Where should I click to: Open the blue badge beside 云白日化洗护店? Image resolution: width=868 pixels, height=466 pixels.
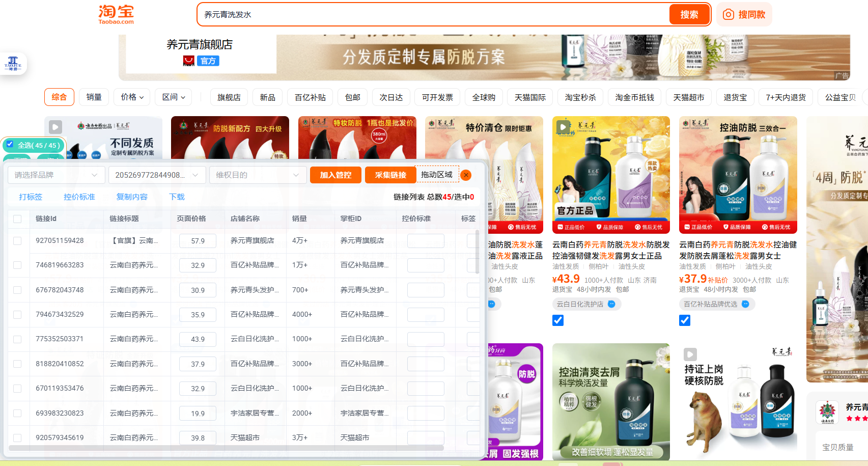point(611,304)
